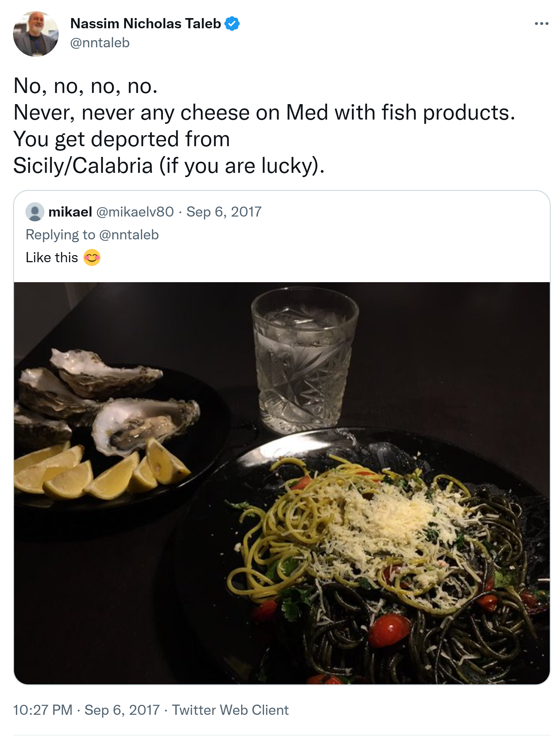Image resolution: width=560 pixels, height=745 pixels.
Task: Click the "You get deported from" text line
Action: coord(122,139)
